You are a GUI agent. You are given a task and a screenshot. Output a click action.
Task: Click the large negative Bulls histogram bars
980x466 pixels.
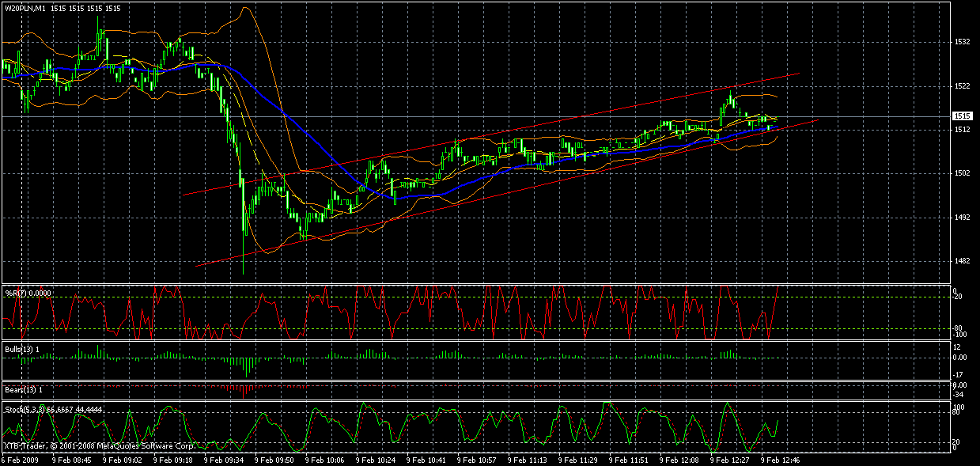click(x=245, y=366)
